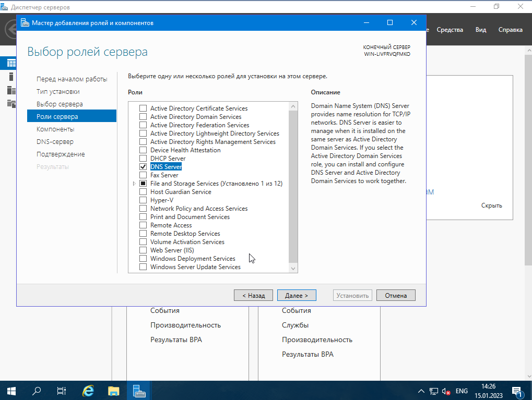The height and width of the screenshot is (400, 532).
Task: Check Print and Document Services
Action: (x=143, y=216)
